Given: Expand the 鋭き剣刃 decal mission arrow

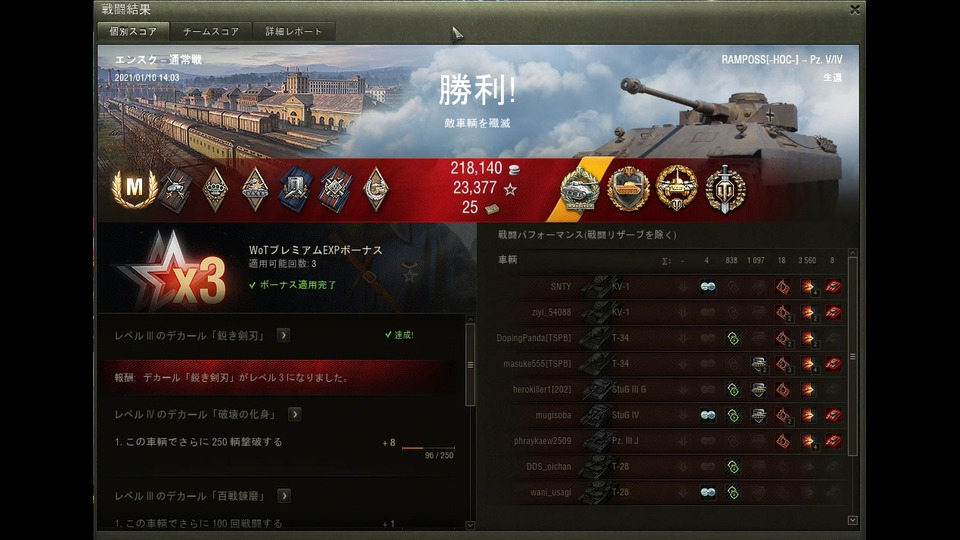Looking at the screenshot, I should pyautogui.click(x=283, y=335).
